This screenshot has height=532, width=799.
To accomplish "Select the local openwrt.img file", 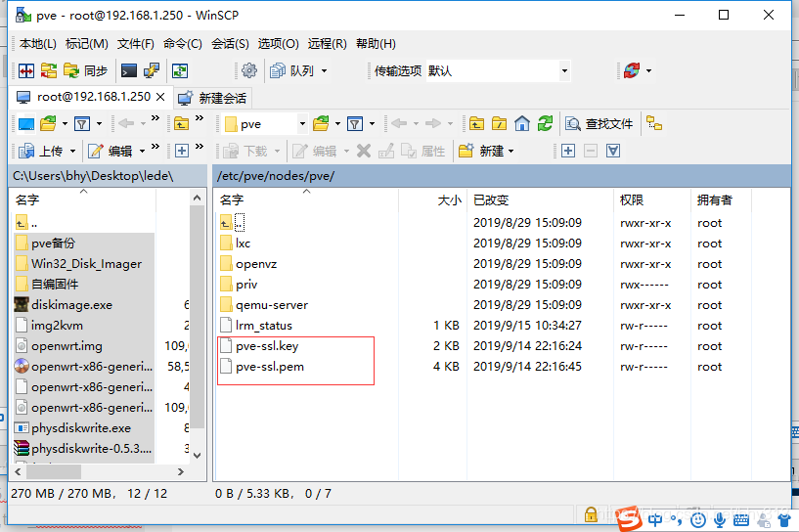I will coord(67,346).
